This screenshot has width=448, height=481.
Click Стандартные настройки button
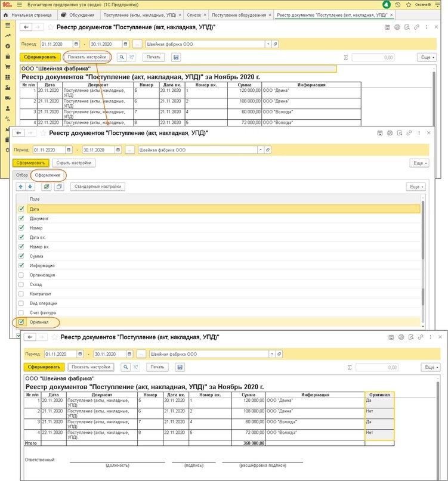98,187
